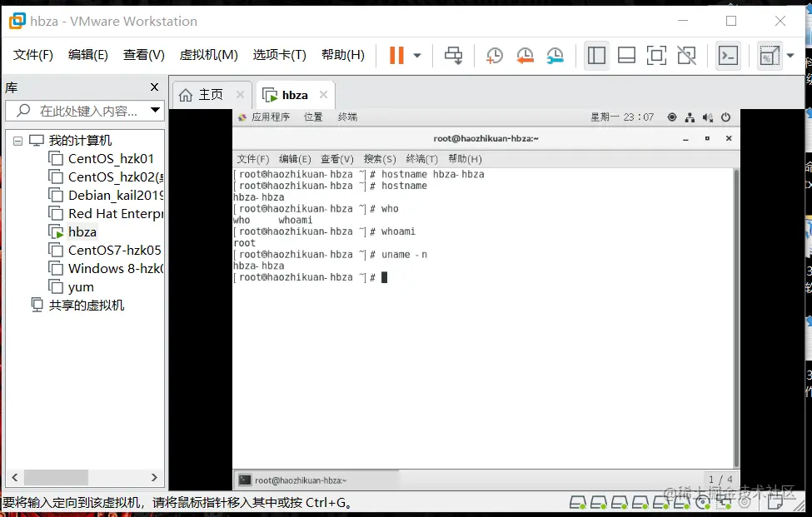Open the 虚拟机(M) menu
This screenshot has width=812, height=517.
tap(209, 55)
